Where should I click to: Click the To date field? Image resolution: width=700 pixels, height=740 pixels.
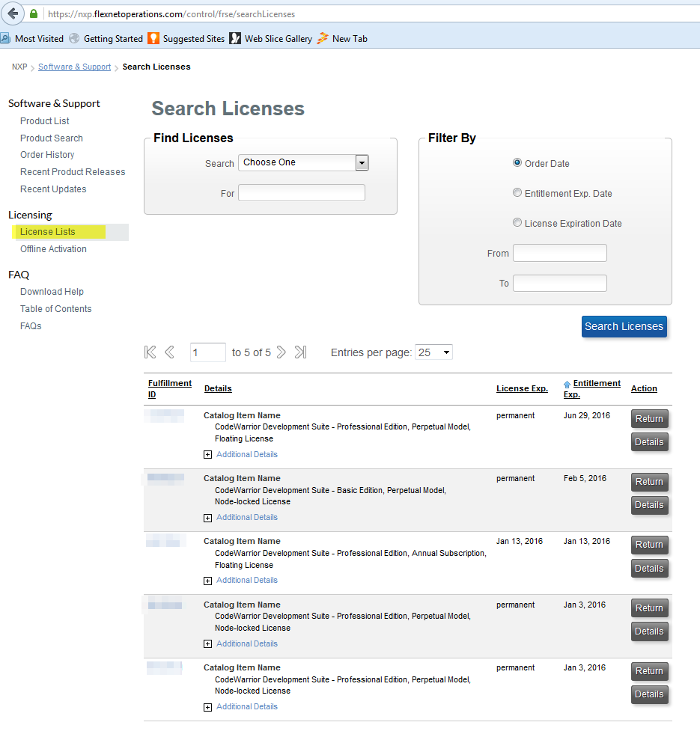tap(560, 283)
